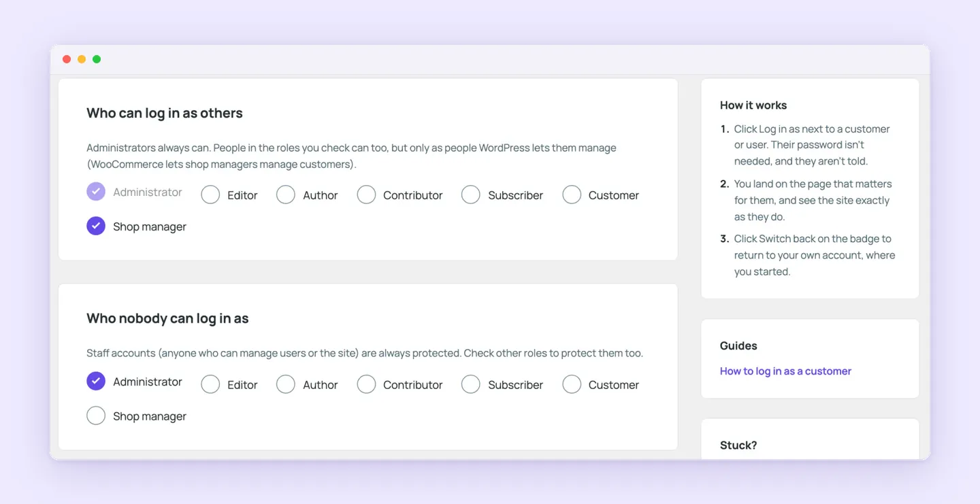
Task: Click the Stuck? heading
Action: (738, 446)
